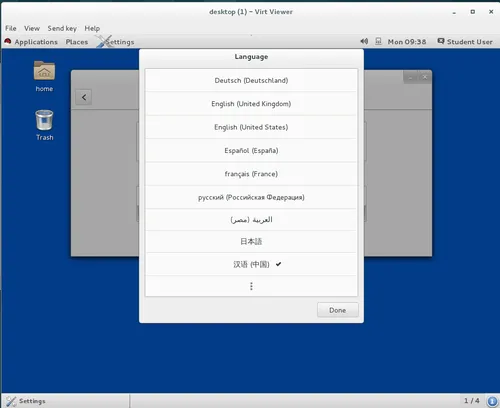Select Español (España) language

point(251,150)
